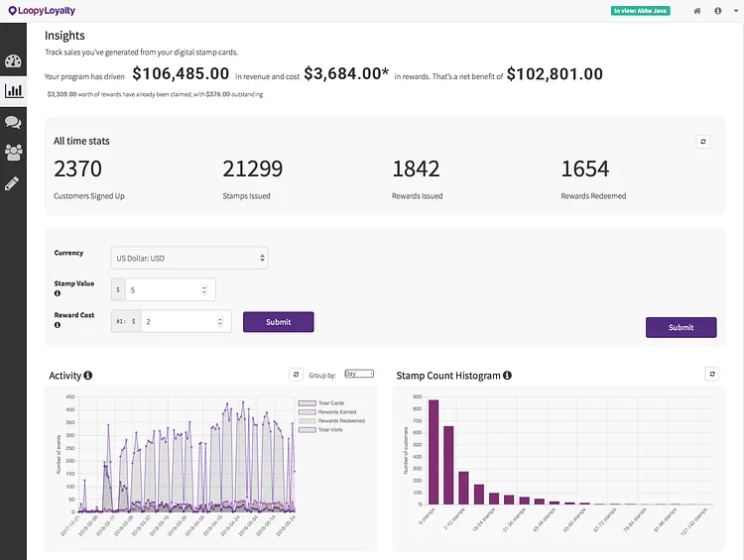The height and width of the screenshot is (560, 744).
Task: Click the 1654 Rewards Redeemed value
Action: (585, 168)
